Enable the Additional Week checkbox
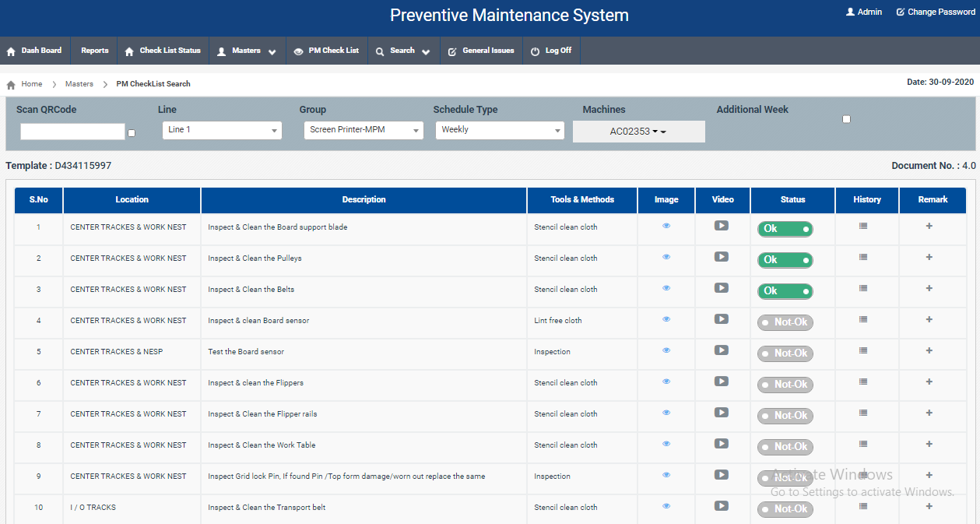Viewport: 980px width, 524px height. (x=847, y=119)
